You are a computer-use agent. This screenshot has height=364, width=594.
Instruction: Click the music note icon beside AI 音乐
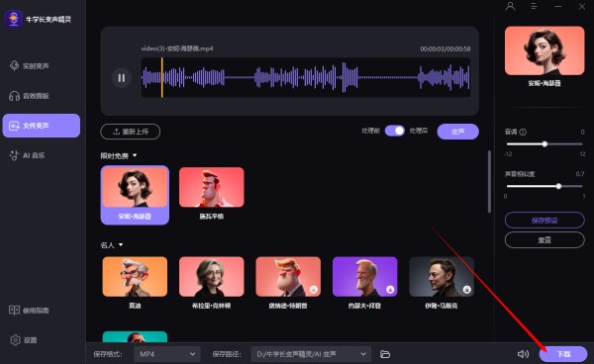point(14,155)
